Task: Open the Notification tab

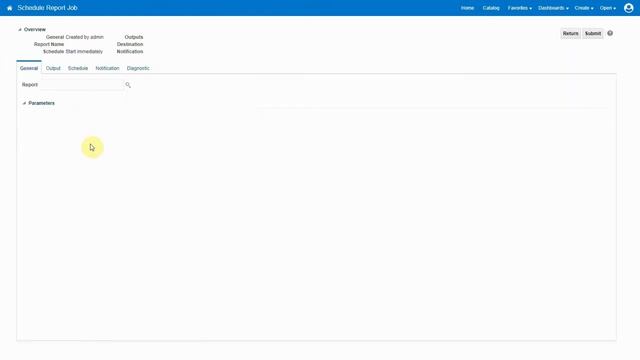Action: click(x=107, y=68)
